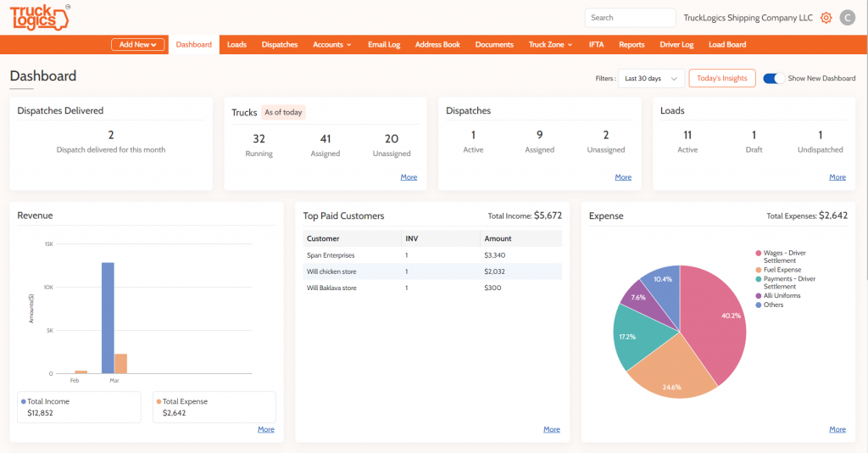Select the Dashboard tab
Viewport: 868px width, 453px height.
pos(194,44)
